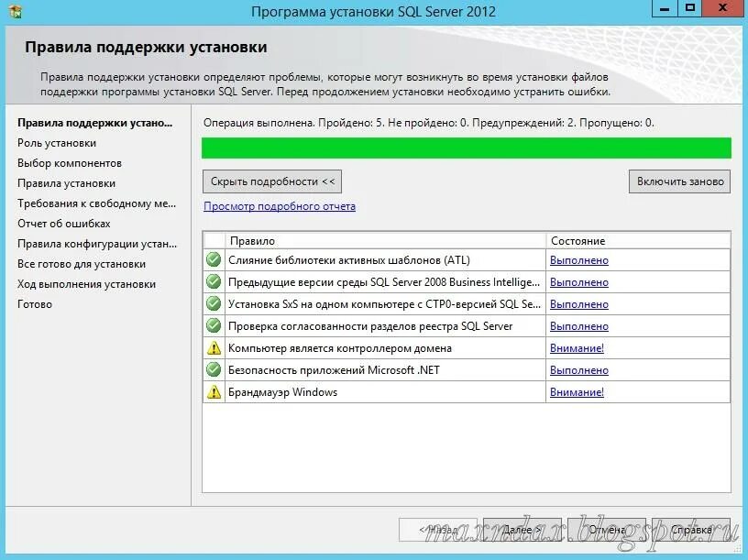The width and height of the screenshot is (748, 560).
Task: Click green check icon for SQL Server 2008 Business Intelligence rule
Action: pos(214,282)
